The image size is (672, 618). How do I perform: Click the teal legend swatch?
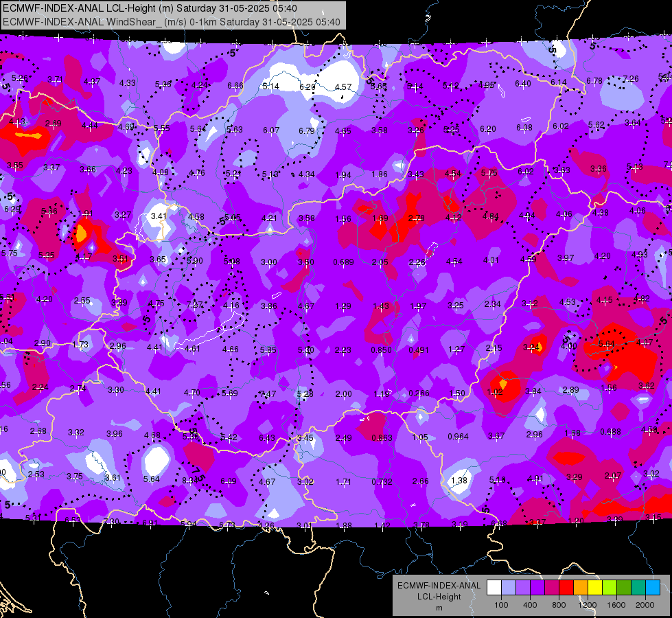click(638, 588)
